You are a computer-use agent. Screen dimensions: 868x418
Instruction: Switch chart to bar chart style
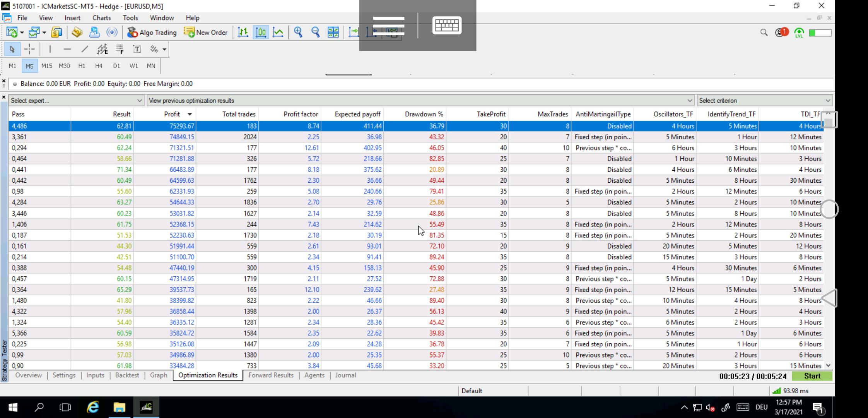(243, 33)
